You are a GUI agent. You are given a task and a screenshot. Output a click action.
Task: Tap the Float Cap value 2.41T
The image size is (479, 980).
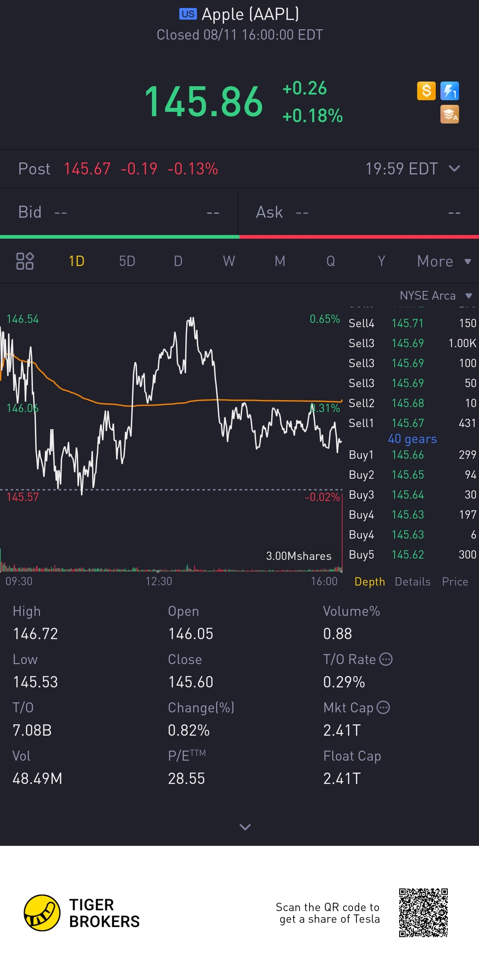click(342, 778)
